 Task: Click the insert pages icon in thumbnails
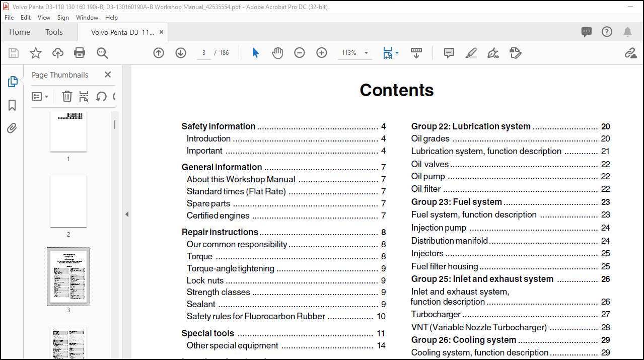84,96
